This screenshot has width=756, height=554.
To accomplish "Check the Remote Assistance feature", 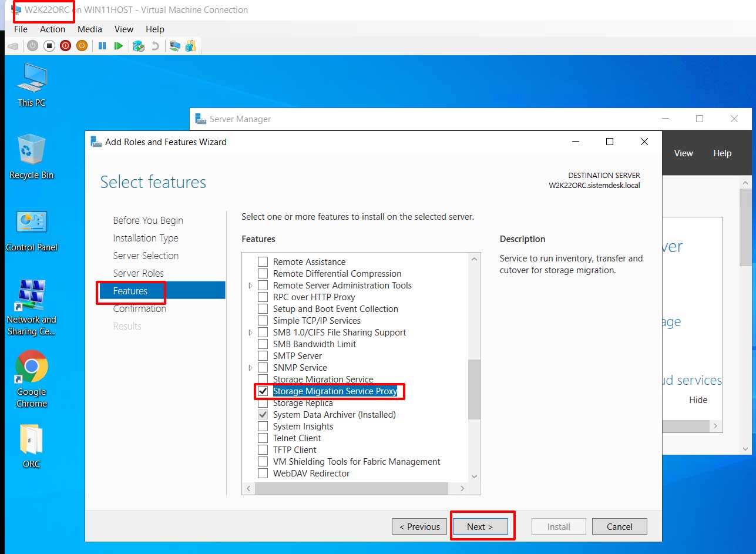I will click(x=263, y=262).
